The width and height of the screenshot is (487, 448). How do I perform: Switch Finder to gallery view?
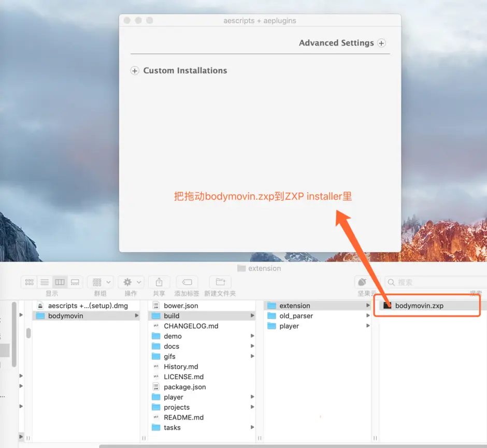(x=75, y=282)
